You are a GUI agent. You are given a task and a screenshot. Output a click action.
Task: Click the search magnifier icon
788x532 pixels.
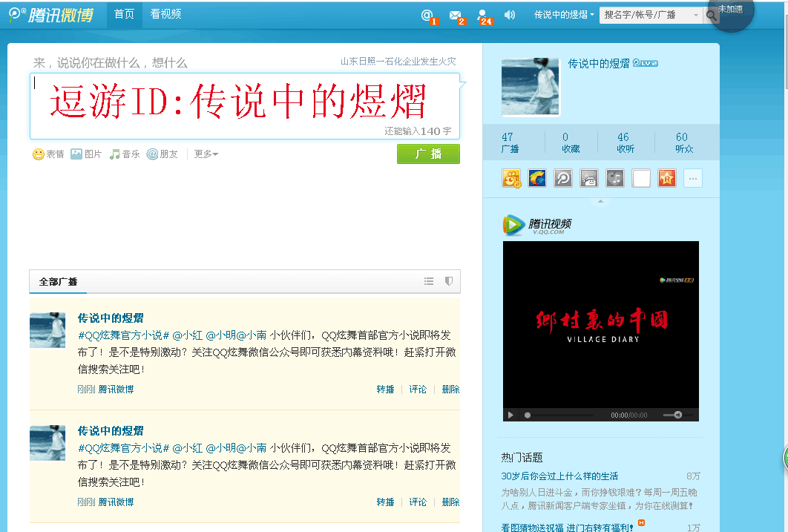(x=711, y=16)
